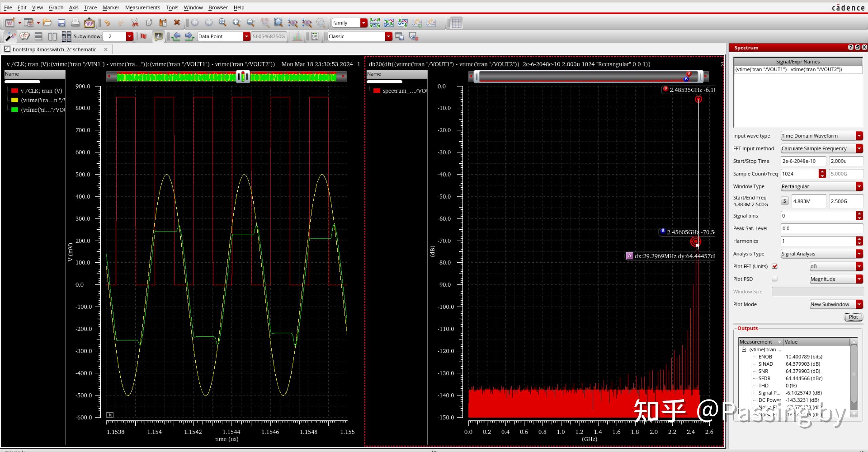Viewport: 868px width, 452px height.
Task: Toggle the S button for Start/End Freq
Action: pyautogui.click(x=785, y=201)
